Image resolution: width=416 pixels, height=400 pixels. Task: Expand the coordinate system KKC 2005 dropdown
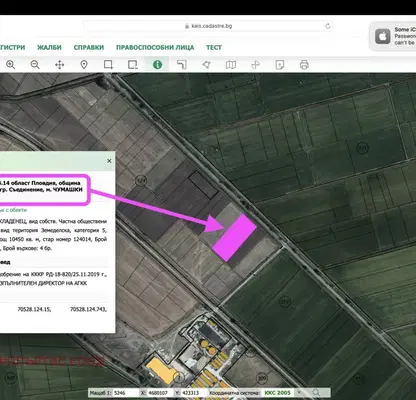click(299, 393)
